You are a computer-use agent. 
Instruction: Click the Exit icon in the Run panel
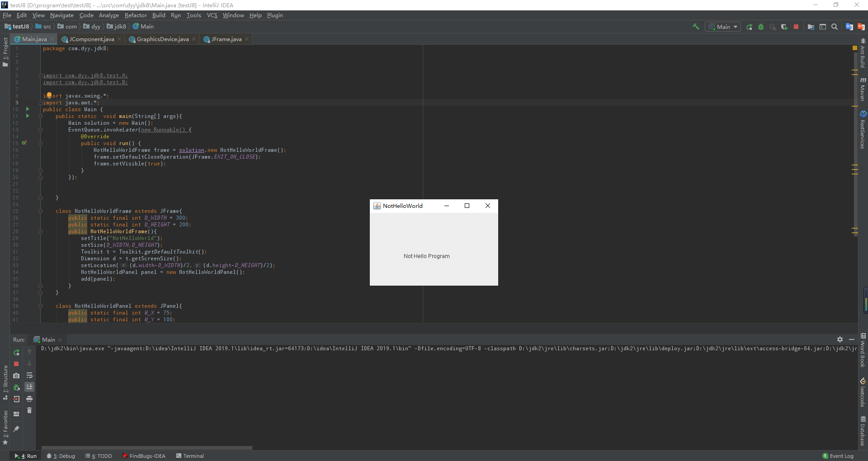tap(16, 399)
